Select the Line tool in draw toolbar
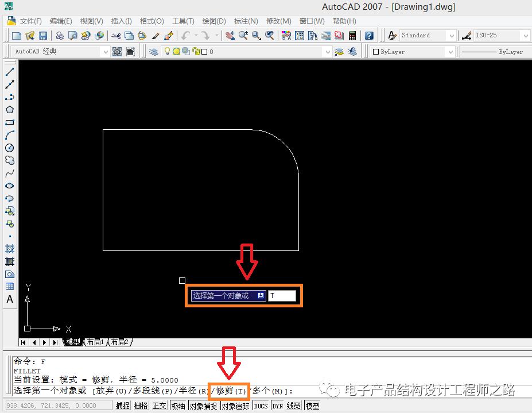The image size is (532, 413). point(10,72)
